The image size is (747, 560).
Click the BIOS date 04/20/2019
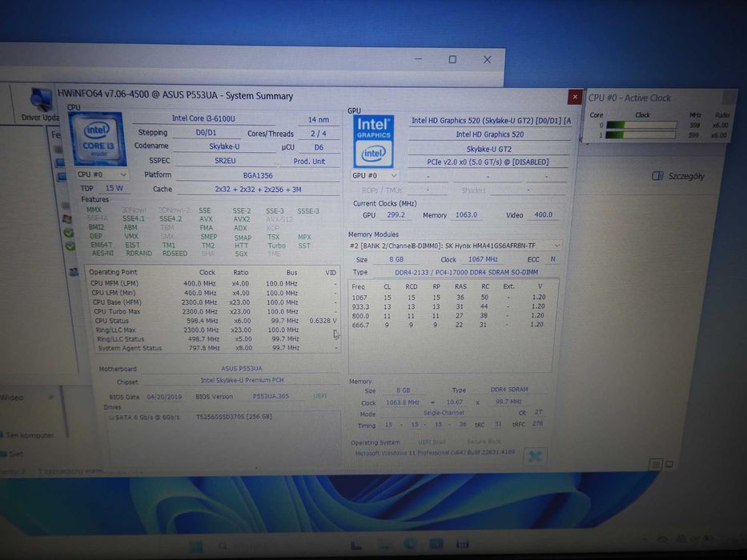164,397
